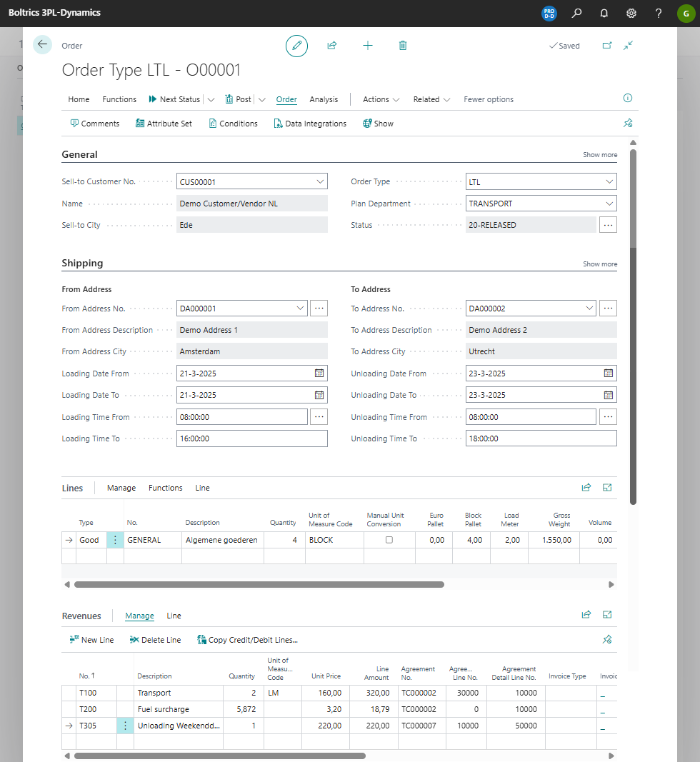The height and width of the screenshot is (762, 700).
Task: Open the Data Integrations panel
Action: click(x=310, y=123)
